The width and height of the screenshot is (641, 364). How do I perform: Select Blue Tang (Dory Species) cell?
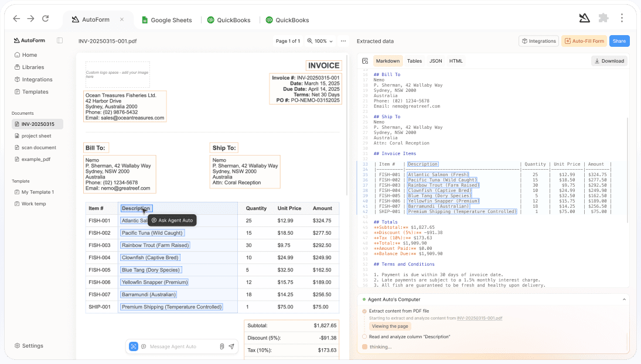151,270
